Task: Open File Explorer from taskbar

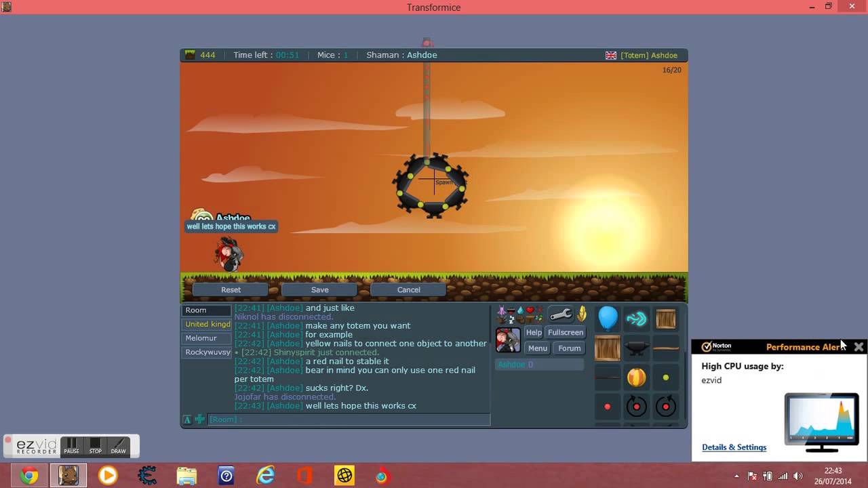Action: pyautogui.click(x=186, y=476)
